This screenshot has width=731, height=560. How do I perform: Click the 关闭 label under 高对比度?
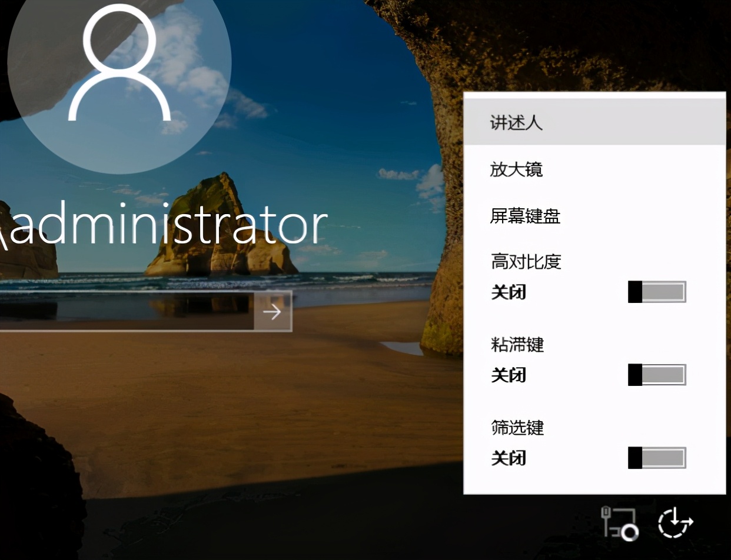[508, 293]
